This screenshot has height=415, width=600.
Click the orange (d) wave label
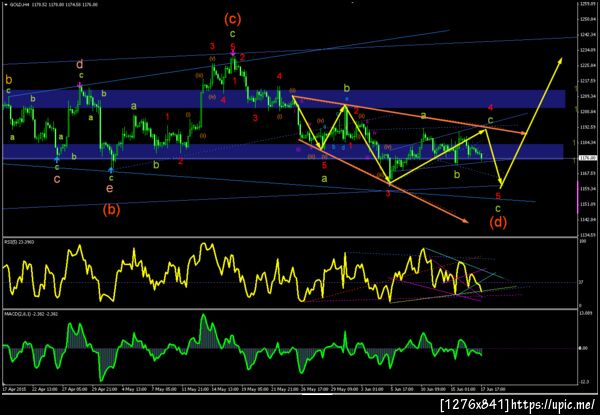pos(498,222)
